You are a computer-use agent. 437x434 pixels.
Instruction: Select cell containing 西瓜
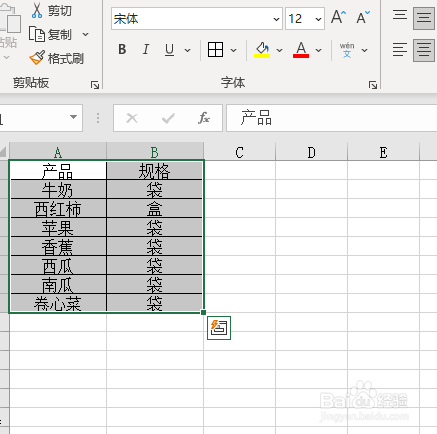[58, 265]
